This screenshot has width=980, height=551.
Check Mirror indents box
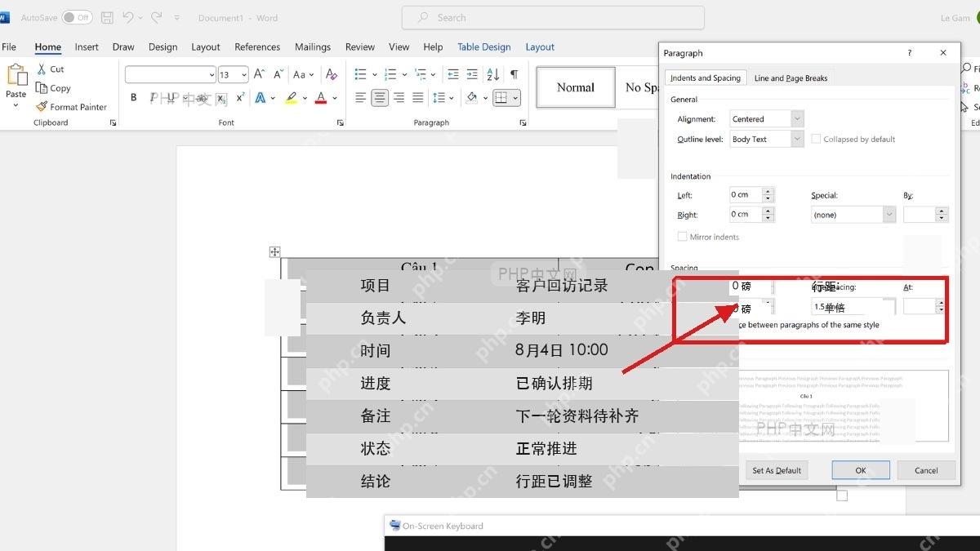(x=682, y=237)
